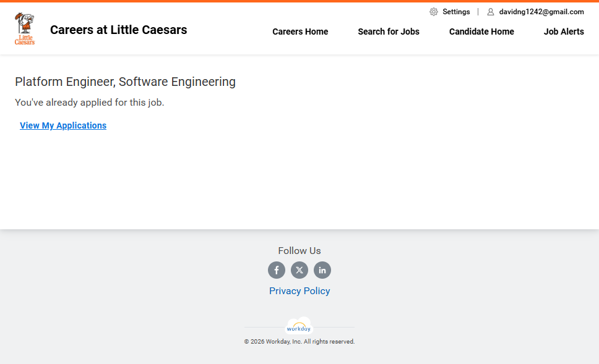Open the Facebook social icon

(277, 270)
